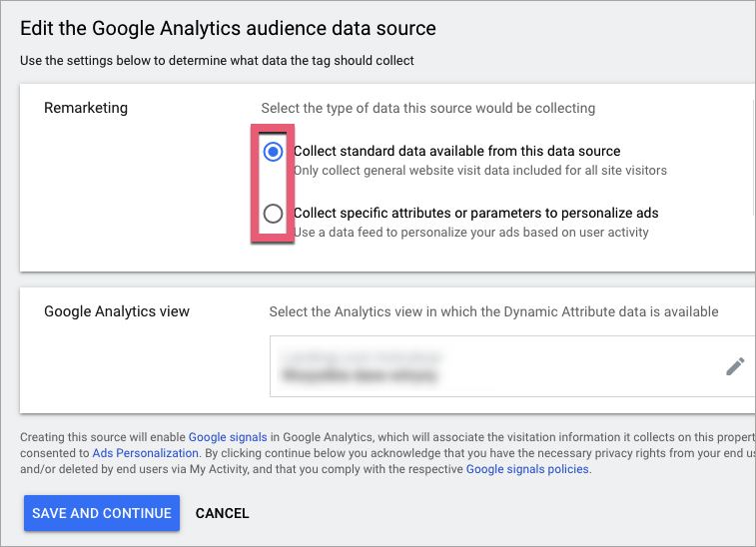Click 'Select the type of data' instruction text
Screen dimensions: 756x547
coord(427,108)
